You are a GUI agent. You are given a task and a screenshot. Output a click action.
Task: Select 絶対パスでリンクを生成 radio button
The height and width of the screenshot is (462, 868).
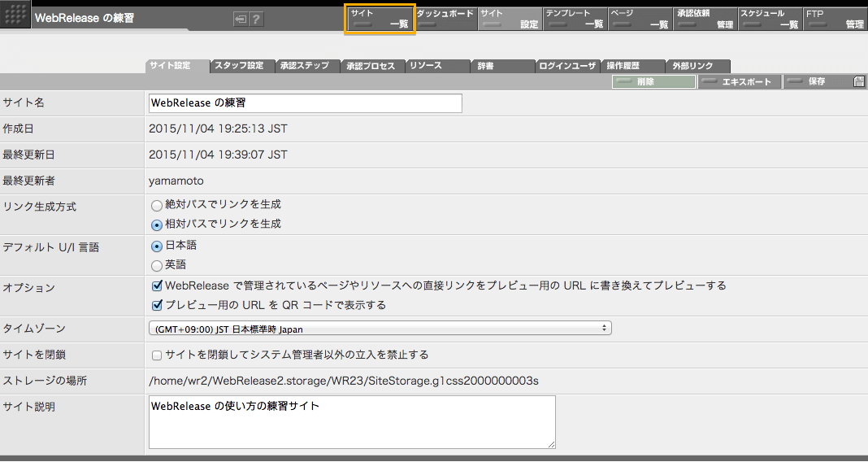pyautogui.click(x=157, y=206)
